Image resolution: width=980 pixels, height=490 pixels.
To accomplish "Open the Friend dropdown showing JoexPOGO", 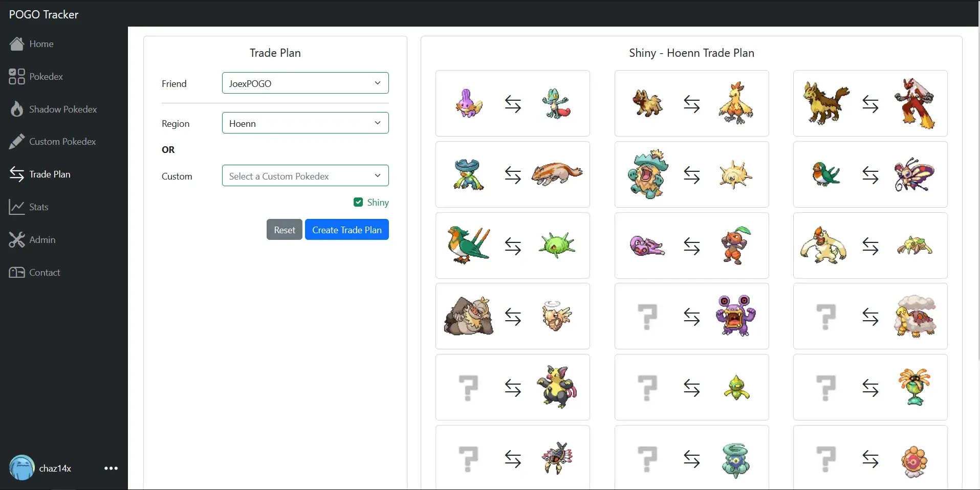I will (306, 83).
